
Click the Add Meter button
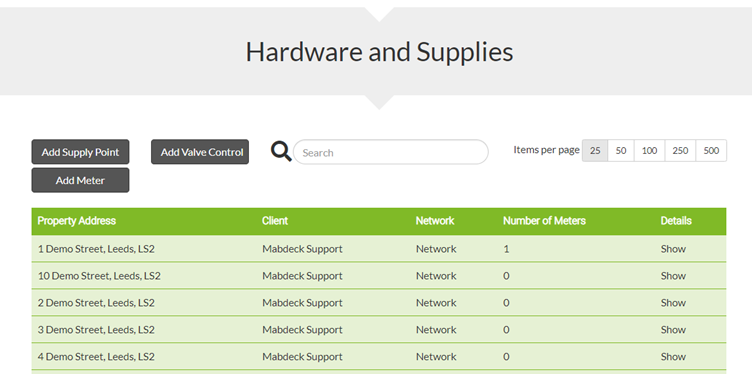tap(80, 180)
